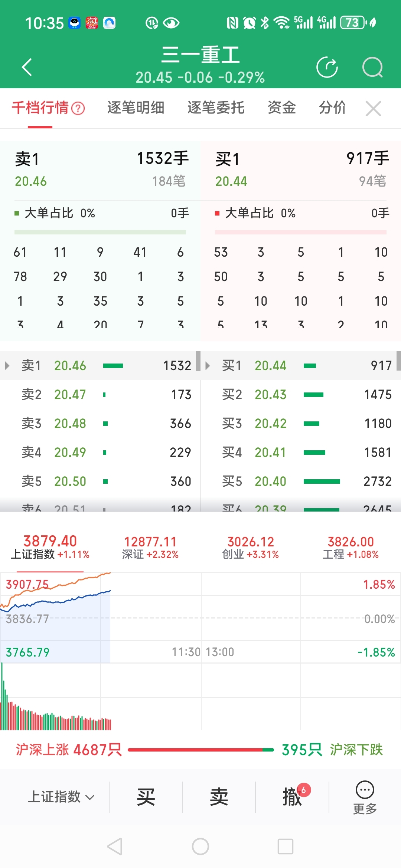
Task: Tap the Wi-Fi status icon
Action: [x=281, y=23]
